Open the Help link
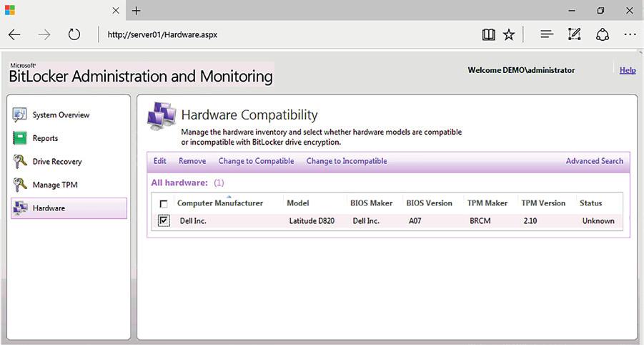The width and height of the screenshot is (644, 345). [628, 70]
